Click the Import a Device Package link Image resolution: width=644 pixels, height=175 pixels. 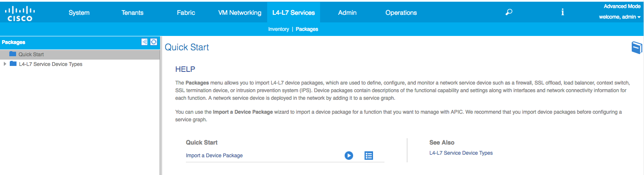pos(214,156)
